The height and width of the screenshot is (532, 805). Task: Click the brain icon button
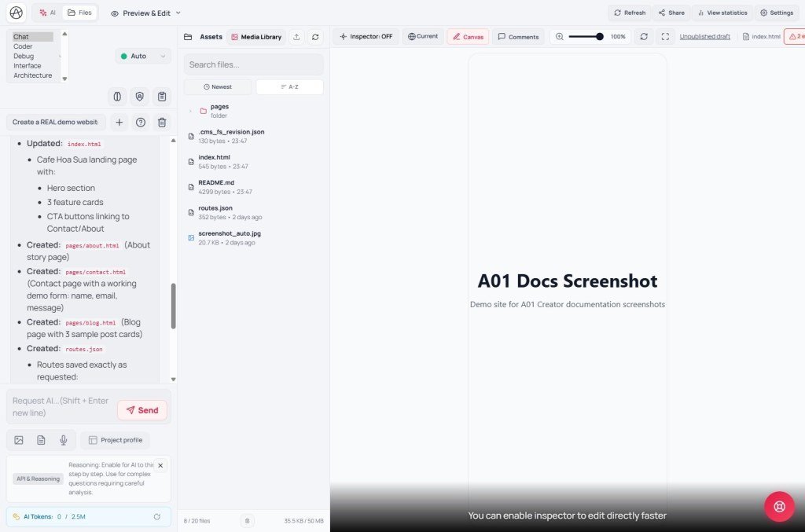[x=117, y=97]
